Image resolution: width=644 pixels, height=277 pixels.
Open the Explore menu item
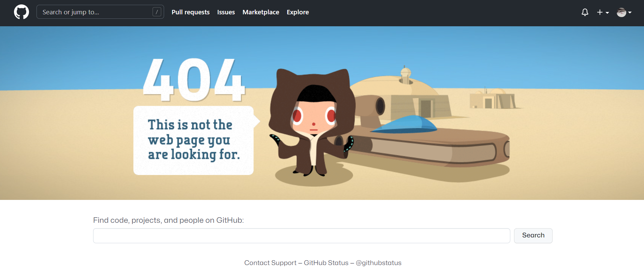coord(297,12)
